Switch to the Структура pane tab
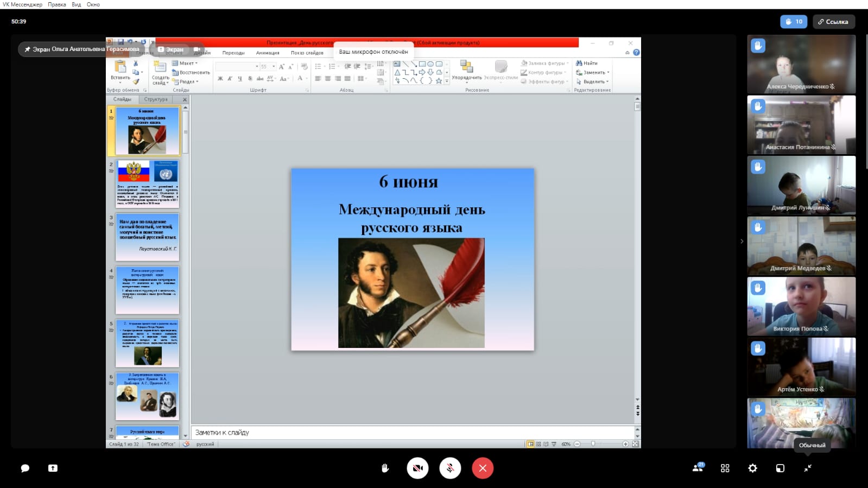The width and height of the screenshot is (868, 488). 156,99
